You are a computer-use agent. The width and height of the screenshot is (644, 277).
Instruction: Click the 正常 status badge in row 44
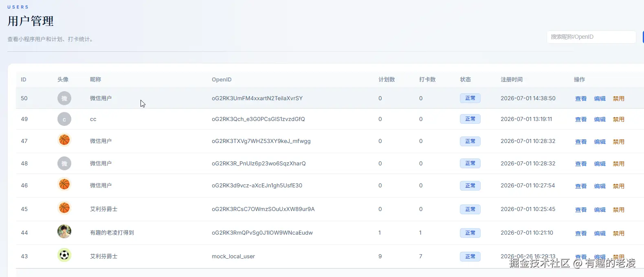470,233
